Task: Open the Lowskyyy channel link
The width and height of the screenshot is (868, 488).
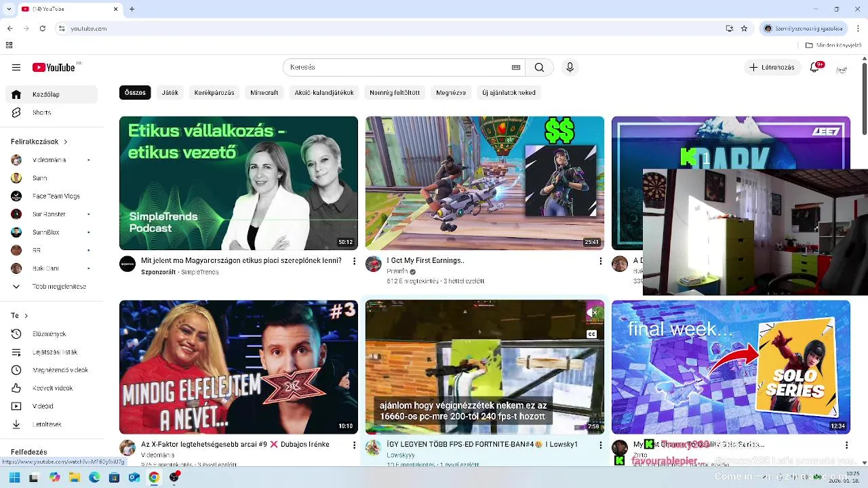Action: pos(400,455)
